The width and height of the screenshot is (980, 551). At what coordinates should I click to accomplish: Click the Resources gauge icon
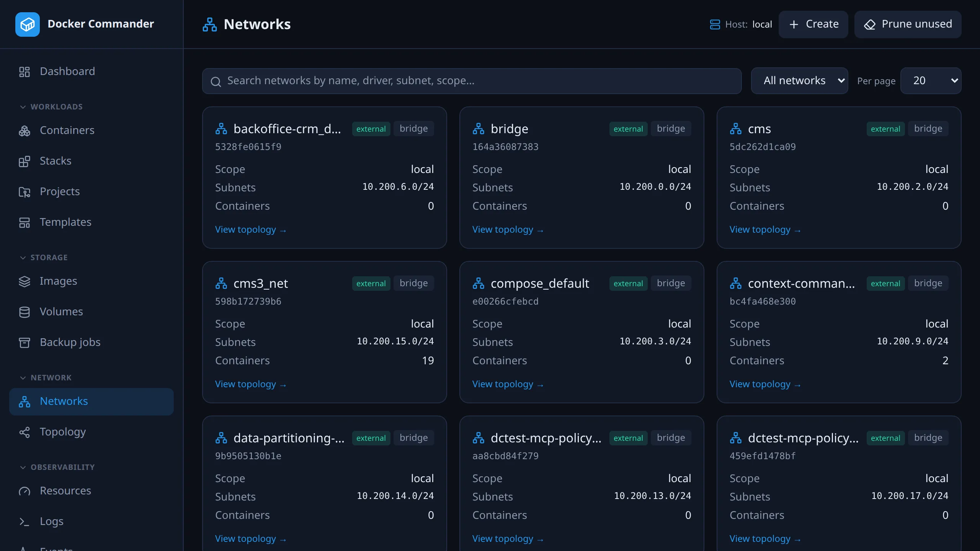tap(24, 491)
